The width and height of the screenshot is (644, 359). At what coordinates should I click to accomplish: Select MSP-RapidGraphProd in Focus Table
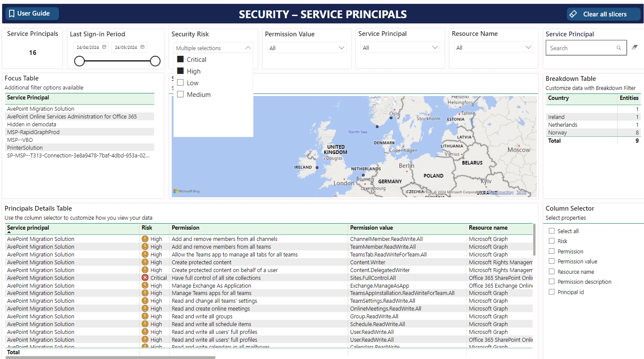coord(33,132)
